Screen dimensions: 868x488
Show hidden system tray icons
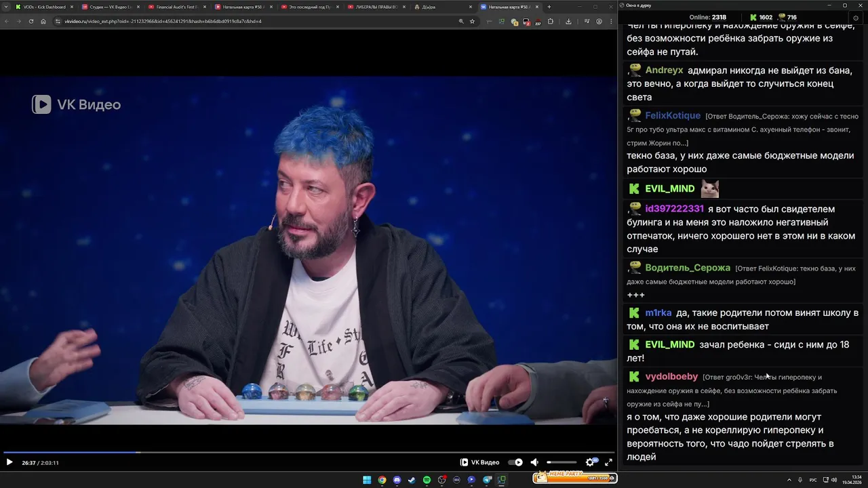click(789, 480)
